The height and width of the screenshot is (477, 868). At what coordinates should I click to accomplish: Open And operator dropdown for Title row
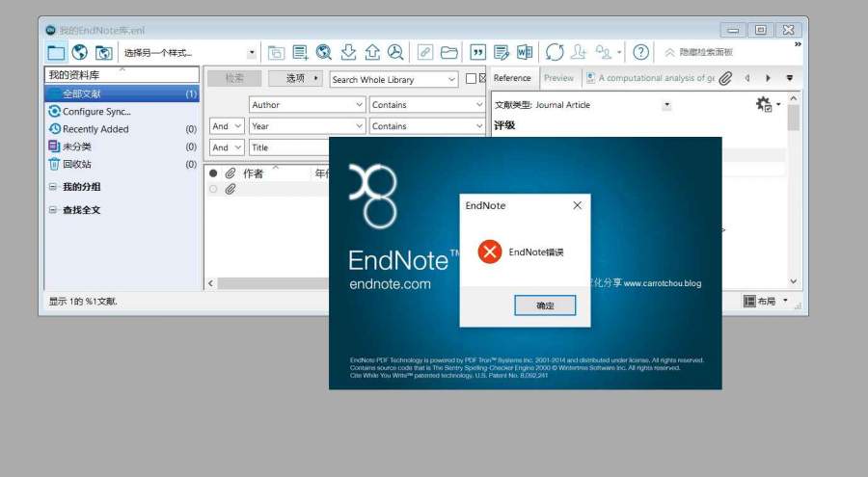click(227, 147)
